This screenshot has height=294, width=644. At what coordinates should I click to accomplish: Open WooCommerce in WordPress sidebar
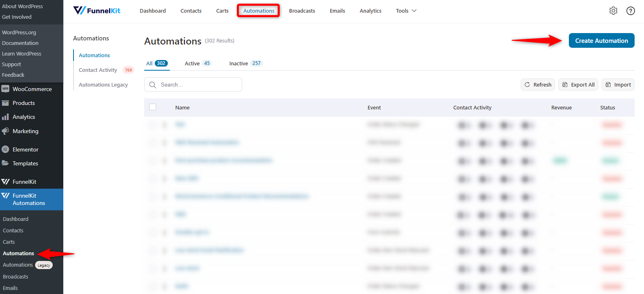point(32,89)
